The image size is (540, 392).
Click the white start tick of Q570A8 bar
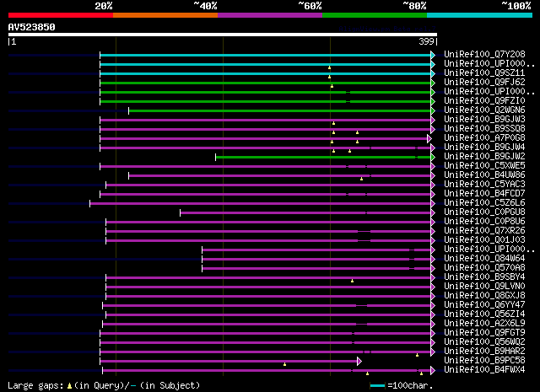point(202,269)
